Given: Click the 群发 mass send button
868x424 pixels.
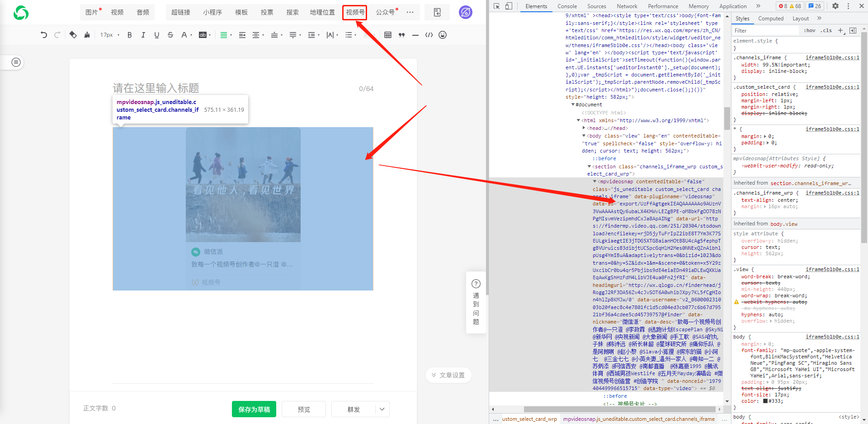Looking at the screenshot, I should point(354,409).
